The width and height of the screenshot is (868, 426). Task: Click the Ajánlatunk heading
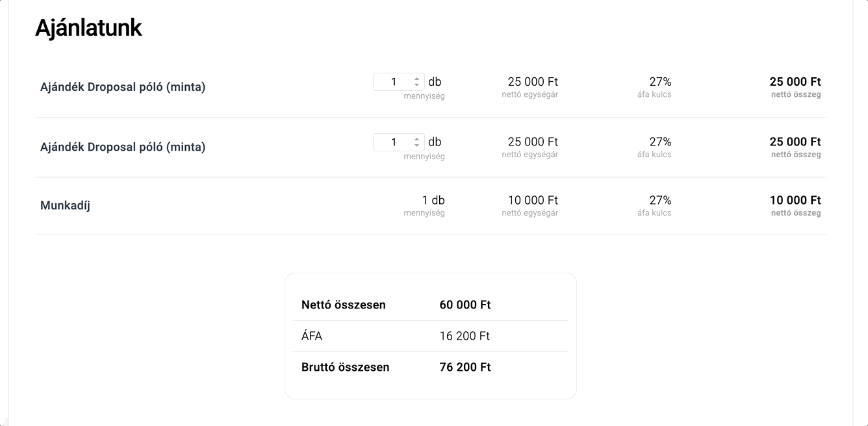[x=88, y=28]
